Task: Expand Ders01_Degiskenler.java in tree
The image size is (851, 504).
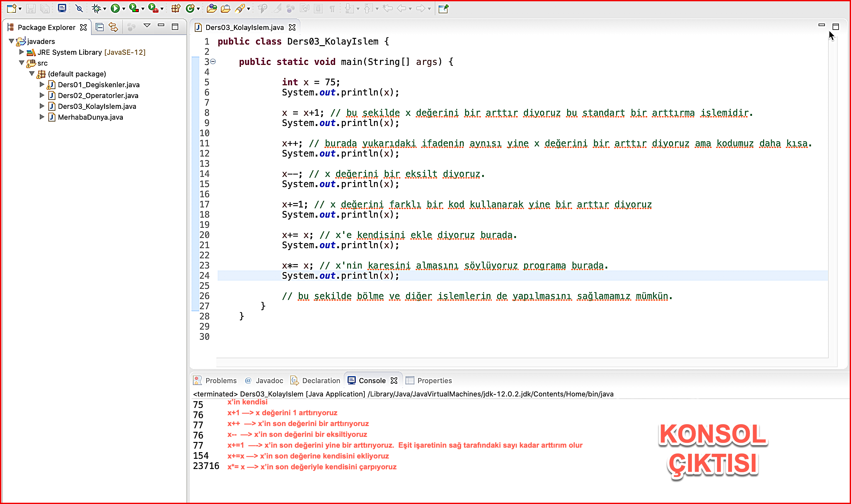Action: [x=42, y=85]
